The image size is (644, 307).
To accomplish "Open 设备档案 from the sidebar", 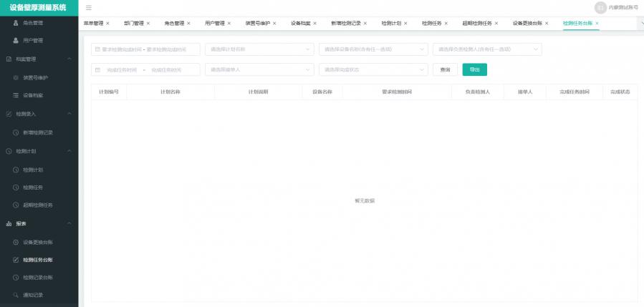I will click(33, 95).
